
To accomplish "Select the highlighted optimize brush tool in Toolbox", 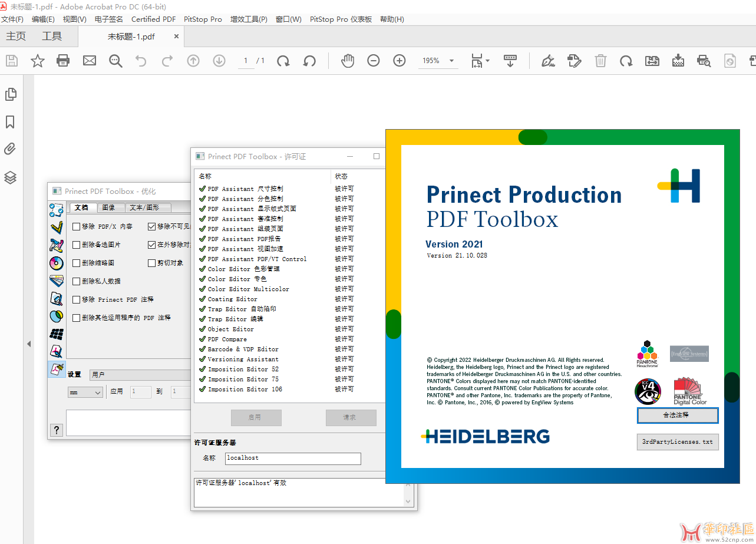I will (57, 370).
